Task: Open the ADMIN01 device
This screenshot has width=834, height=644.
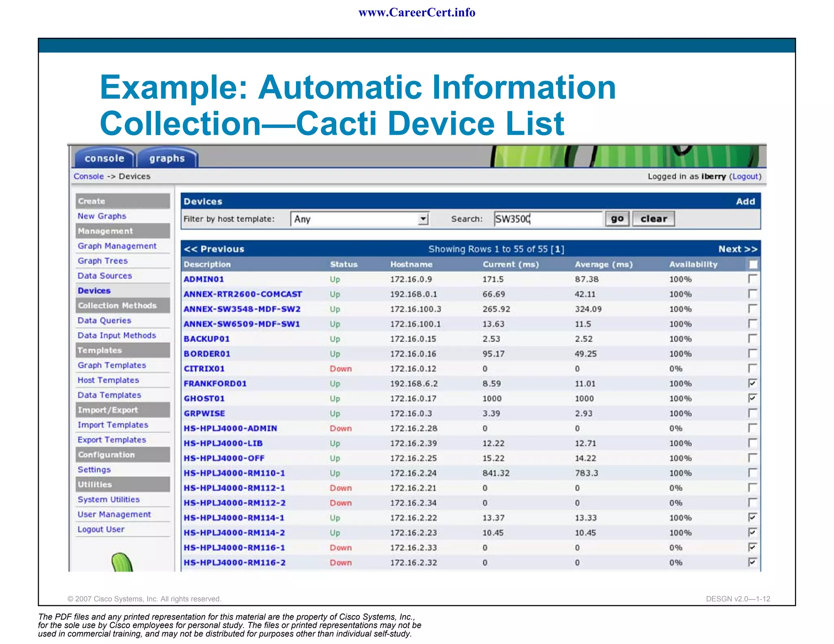Action: click(204, 279)
